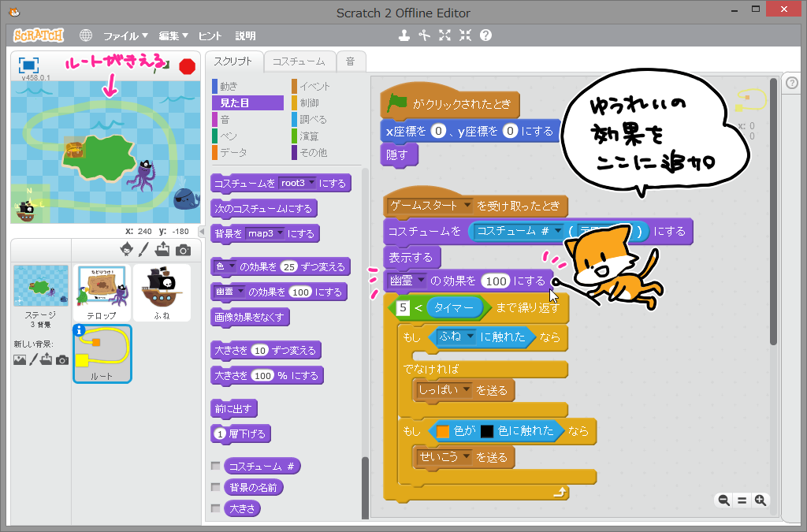This screenshot has width=807, height=532.
Task: Expand the root3 costume dropdown in palette
Action: (297, 183)
